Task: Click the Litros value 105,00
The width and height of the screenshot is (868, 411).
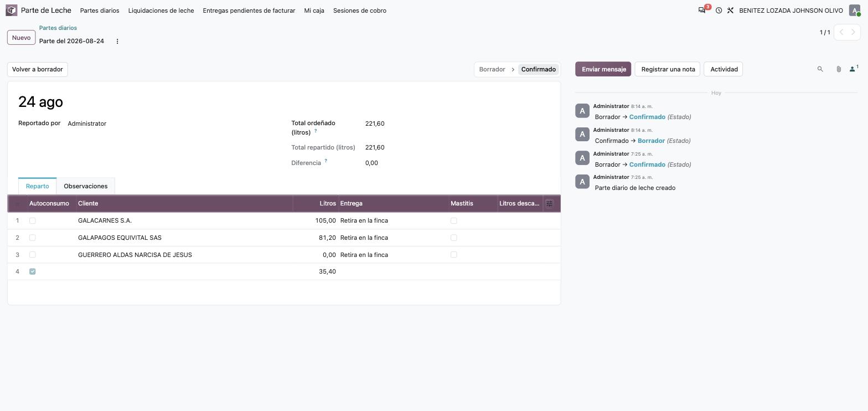Action: pyautogui.click(x=325, y=220)
